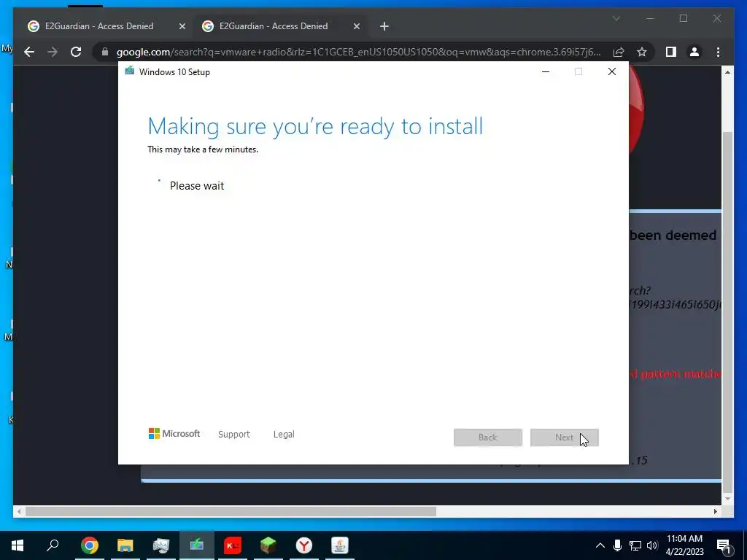Click the Windows 10 Setup title icon
This screenshot has height=560, width=747.
129,71
